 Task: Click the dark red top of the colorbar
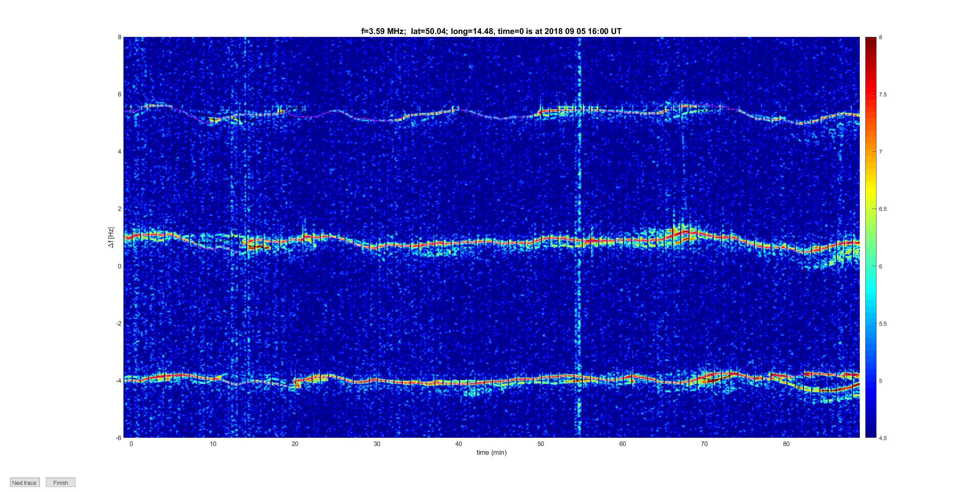[x=871, y=40]
